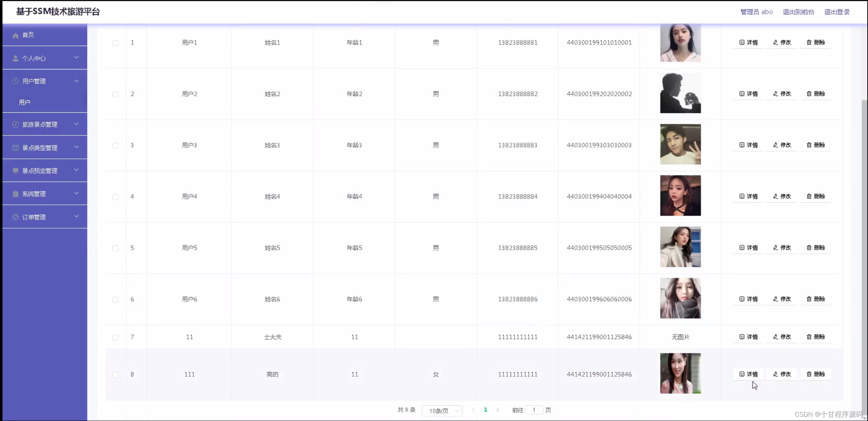
Task: Click the monitor icon beside 景点预定管理
Action: click(x=16, y=171)
